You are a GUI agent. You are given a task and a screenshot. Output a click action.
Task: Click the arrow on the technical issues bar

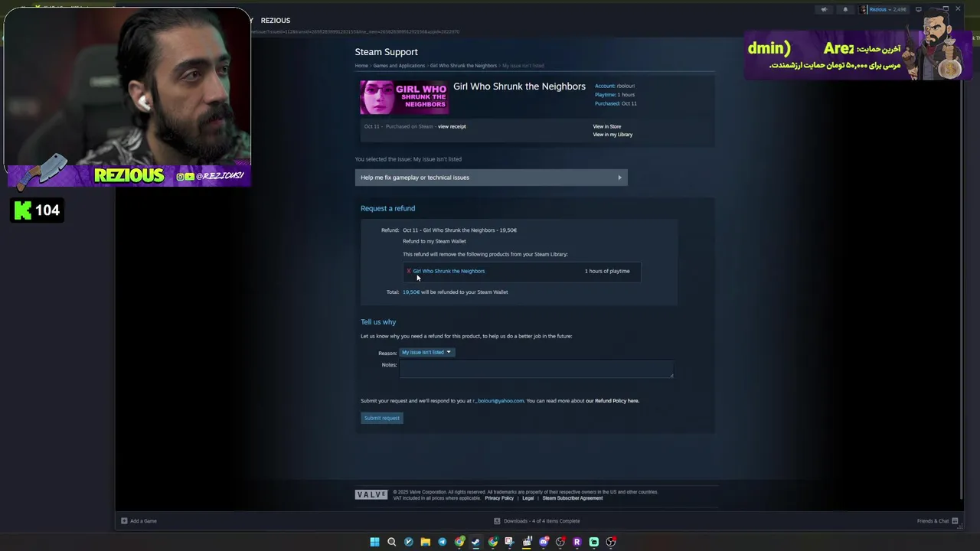(x=619, y=178)
